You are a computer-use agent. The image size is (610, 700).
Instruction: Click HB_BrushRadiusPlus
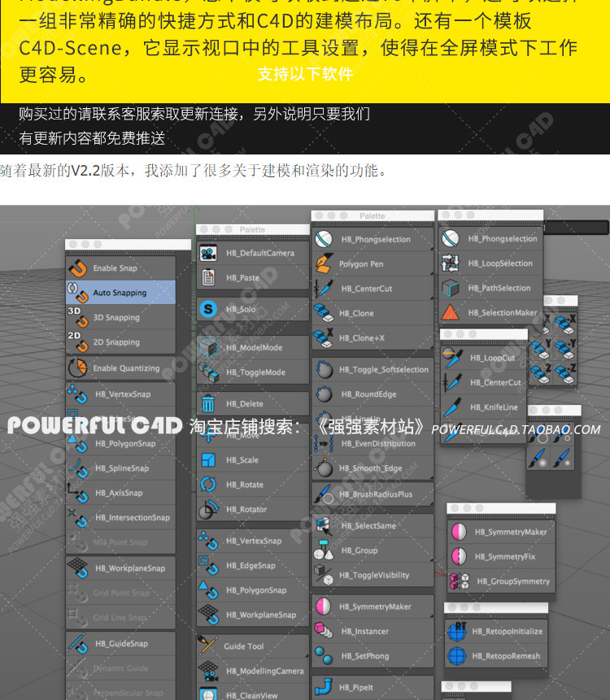point(373,494)
